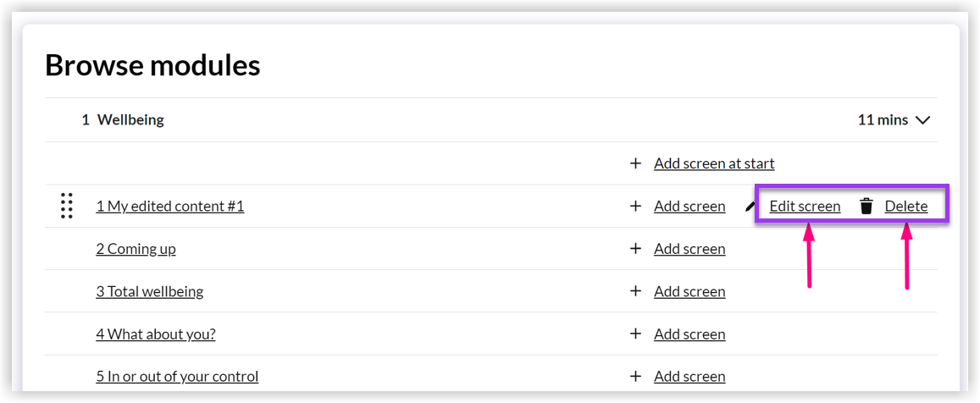Click the Wellbeing module heading
This screenshot has height=403, width=980.
(x=130, y=120)
